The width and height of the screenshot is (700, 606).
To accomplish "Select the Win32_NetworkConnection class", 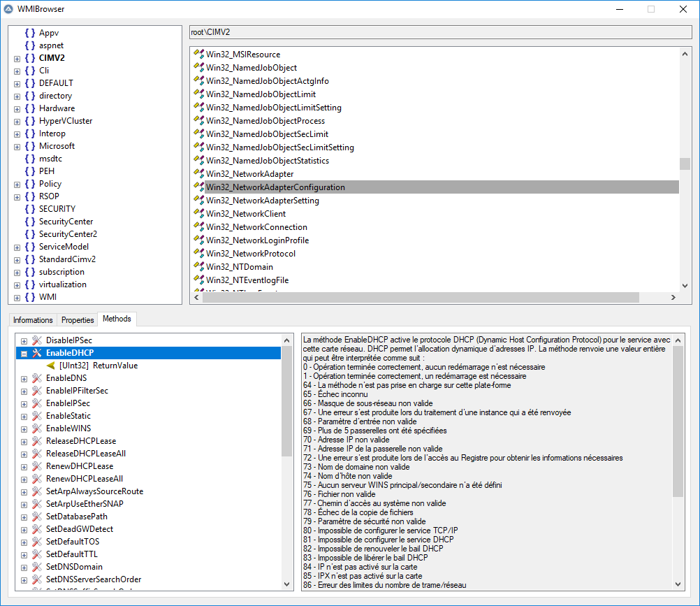I will [256, 227].
